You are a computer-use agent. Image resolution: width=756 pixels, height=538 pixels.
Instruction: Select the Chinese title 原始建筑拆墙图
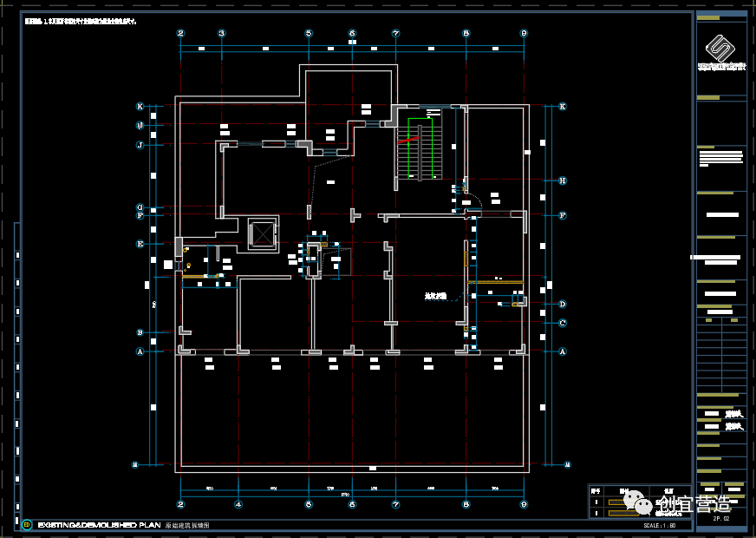187,525
